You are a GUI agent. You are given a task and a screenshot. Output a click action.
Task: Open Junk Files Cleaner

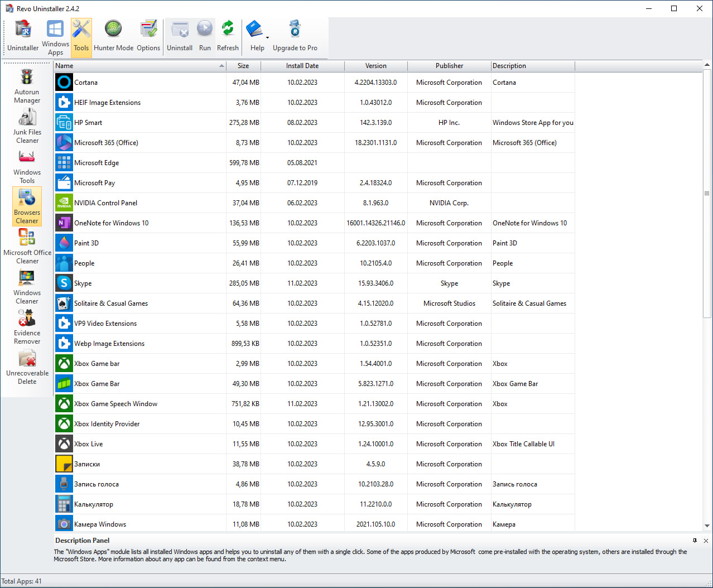coord(27,126)
